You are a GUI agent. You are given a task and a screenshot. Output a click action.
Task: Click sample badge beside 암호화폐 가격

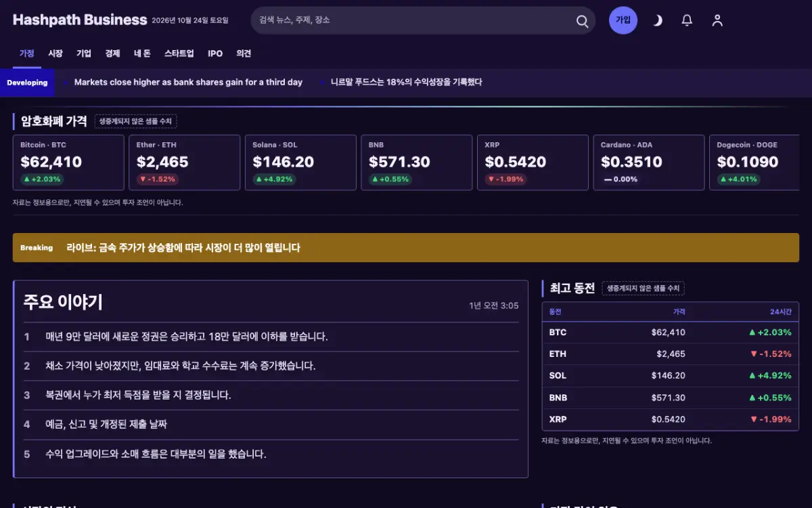tap(135, 121)
